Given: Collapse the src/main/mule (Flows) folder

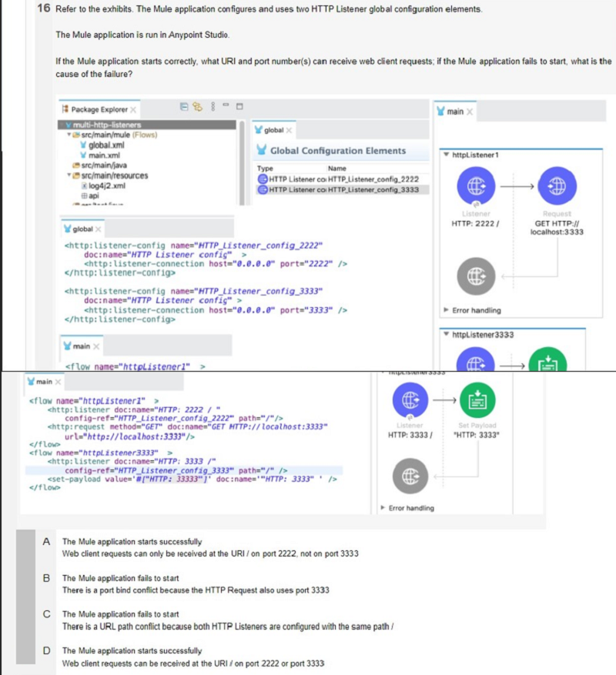Looking at the screenshot, I should pos(69,135).
